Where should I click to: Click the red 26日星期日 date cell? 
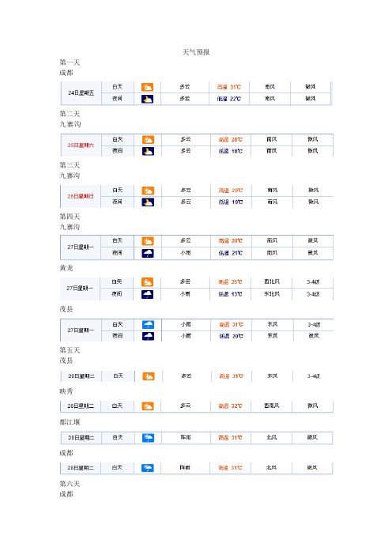[81, 196]
